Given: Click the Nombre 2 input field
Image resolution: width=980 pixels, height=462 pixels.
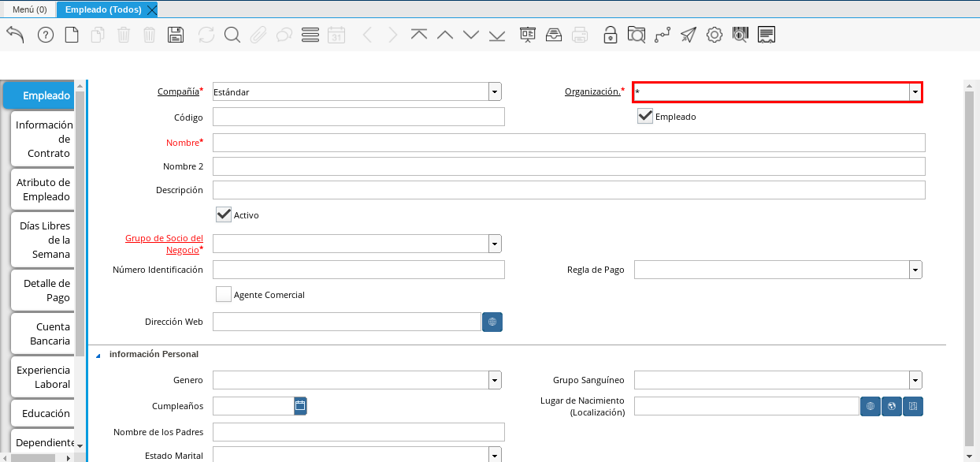Looking at the screenshot, I should tap(569, 166).
